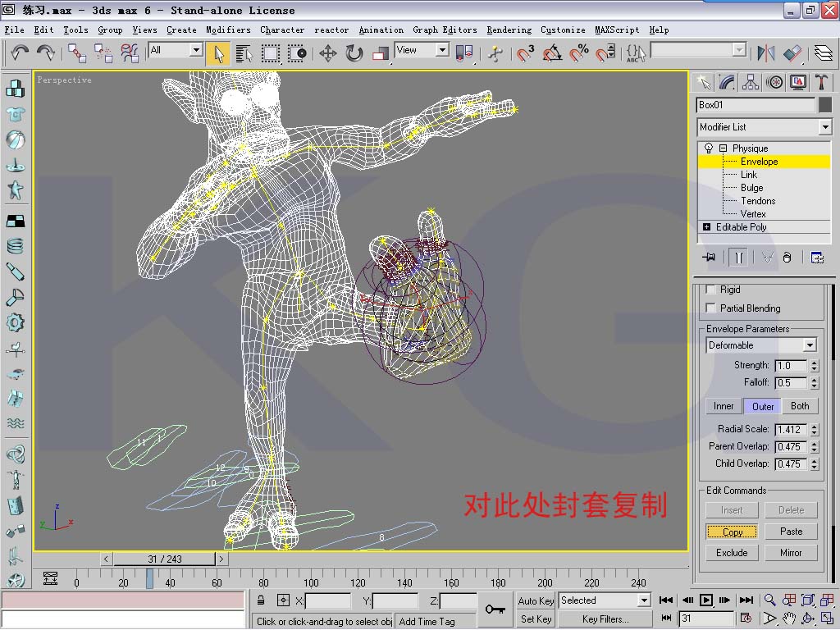Select the Bulge sub-object level

[751, 188]
